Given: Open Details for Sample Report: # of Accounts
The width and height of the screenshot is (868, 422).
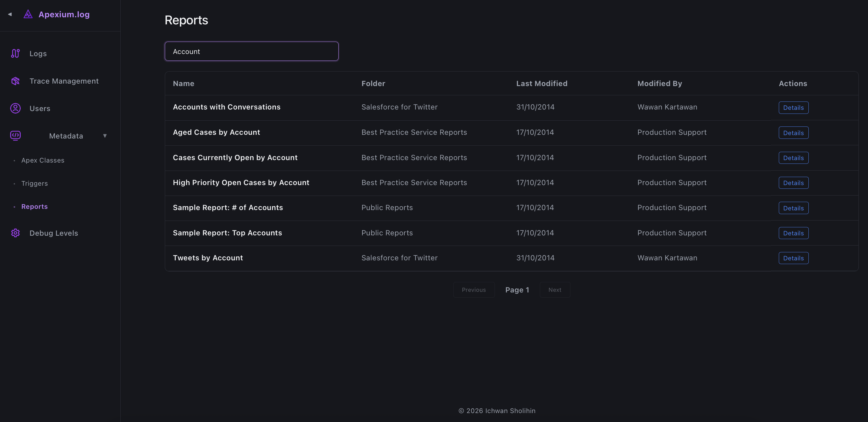Looking at the screenshot, I should [793, 208].
